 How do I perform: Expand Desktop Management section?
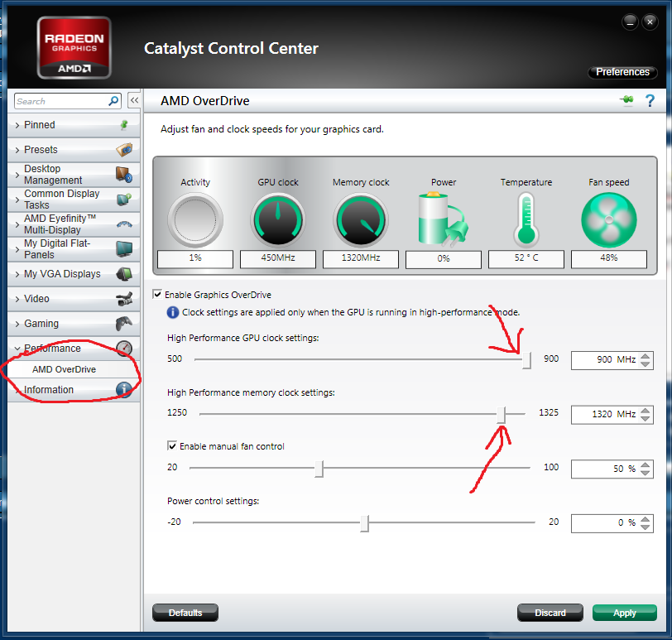click(74, 175)
